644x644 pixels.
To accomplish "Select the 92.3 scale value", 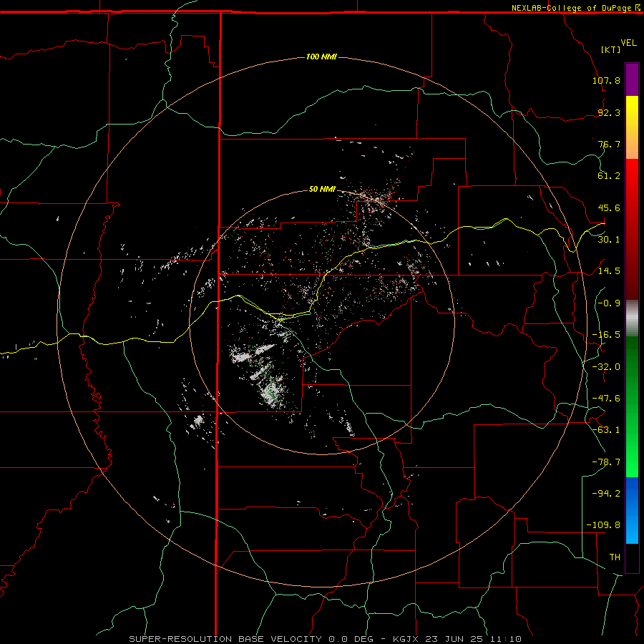I will tap(609, 112).
